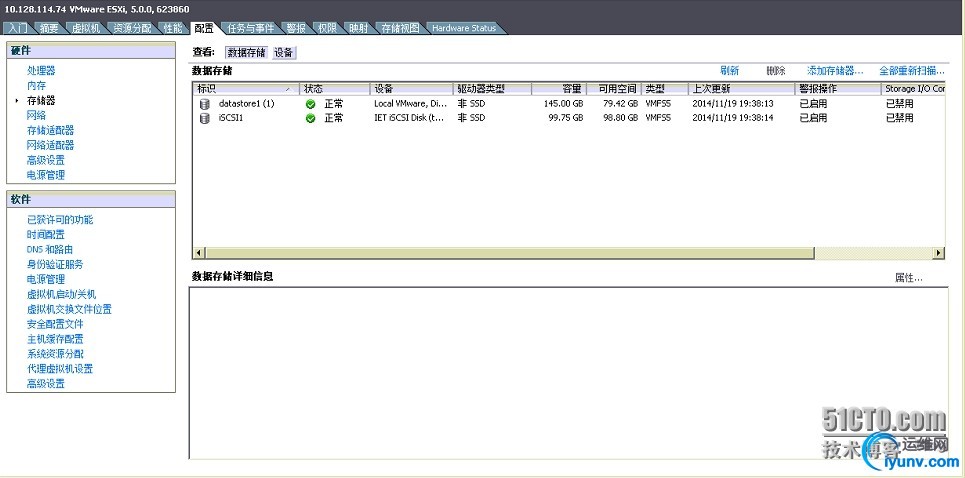
Task: Click 全部重新扫描... link
Action: point(912,71)
